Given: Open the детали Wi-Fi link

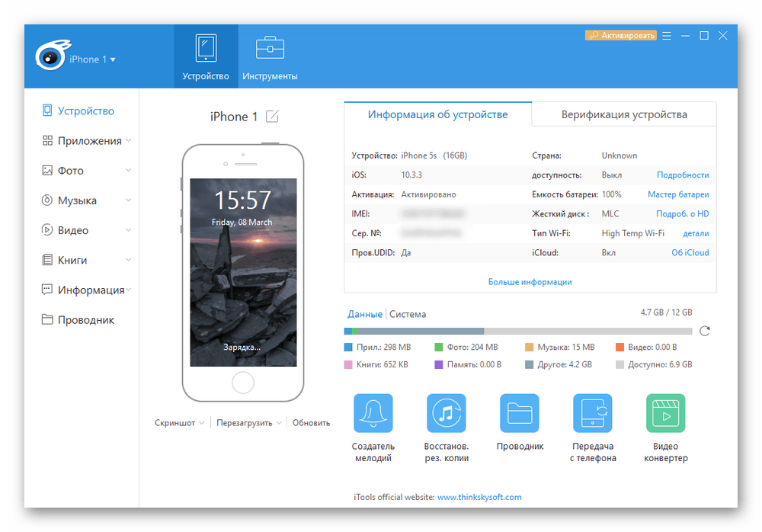Looking at the screenshot, I should [696, 233].
